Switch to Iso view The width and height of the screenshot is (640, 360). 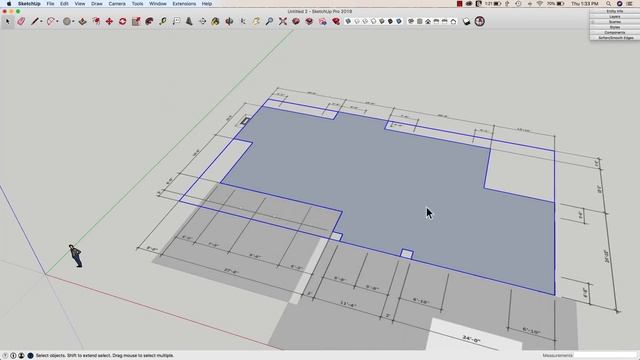[x=411, y=21]
